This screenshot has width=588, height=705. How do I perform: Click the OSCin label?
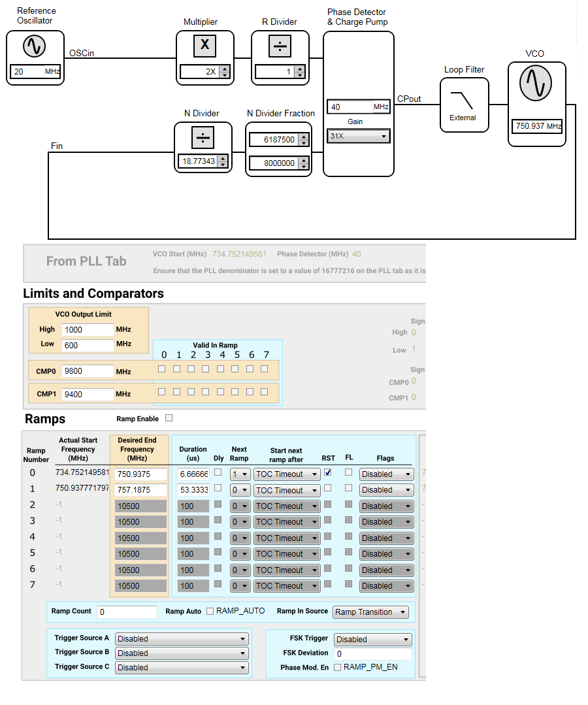[82, 53]
